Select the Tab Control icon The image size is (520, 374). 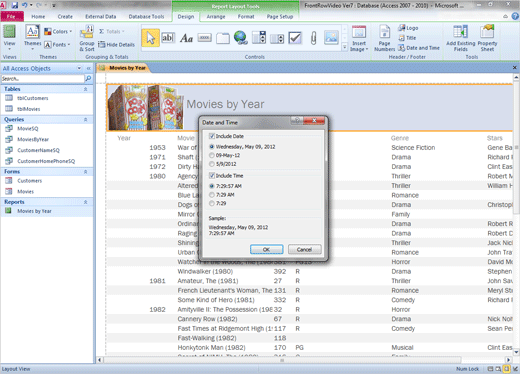click(223, 38)
